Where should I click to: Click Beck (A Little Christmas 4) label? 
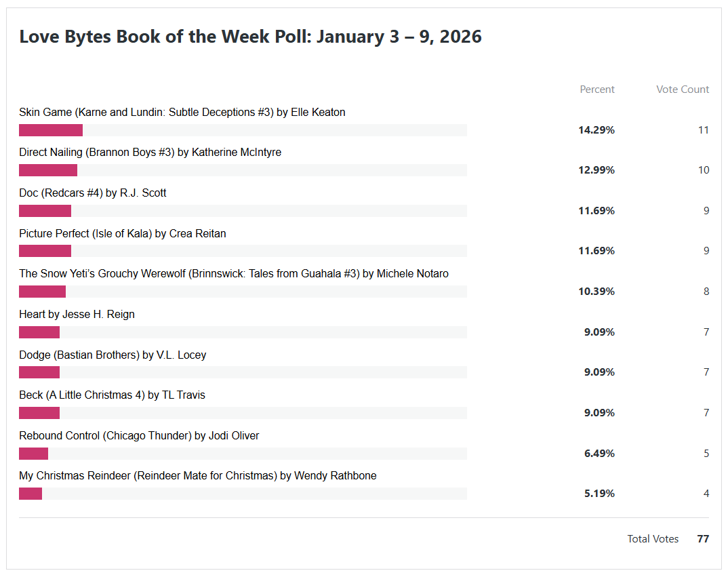tap(112, 395)
